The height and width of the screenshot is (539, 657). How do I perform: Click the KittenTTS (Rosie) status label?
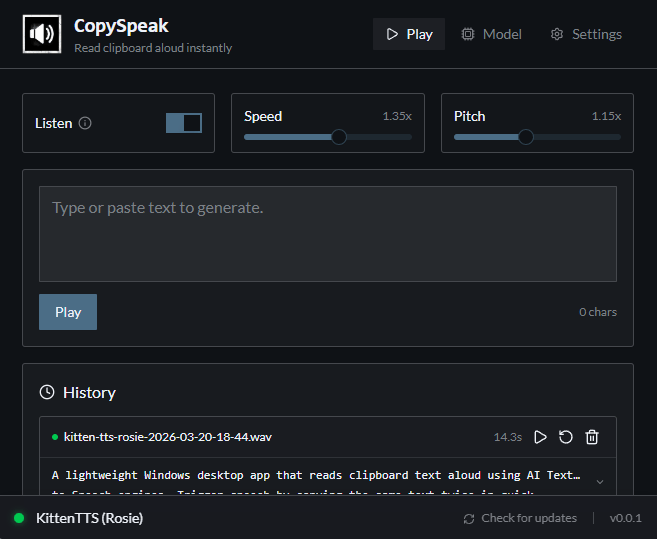click(x=89, y=518)
